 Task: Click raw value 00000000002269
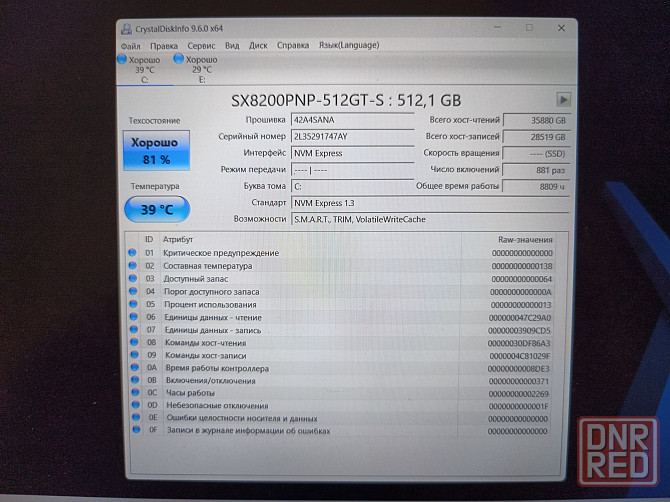(518, 394)
